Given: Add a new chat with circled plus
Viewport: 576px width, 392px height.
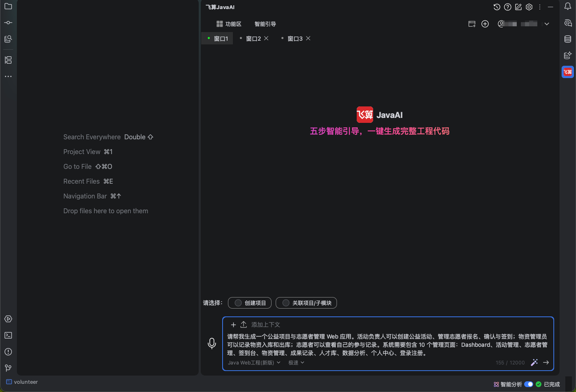Looking at the screenshot, I should [485, 24].
